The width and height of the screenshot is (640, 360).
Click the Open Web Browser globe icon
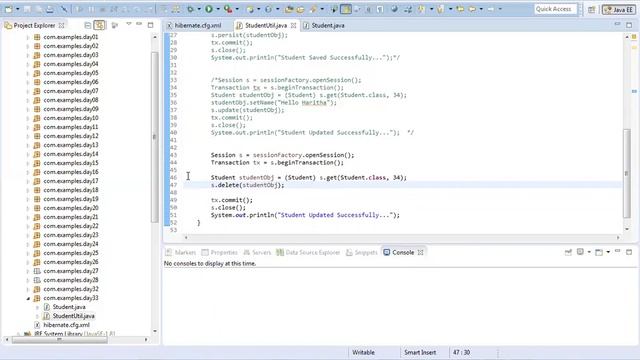[x=394, y=9]
